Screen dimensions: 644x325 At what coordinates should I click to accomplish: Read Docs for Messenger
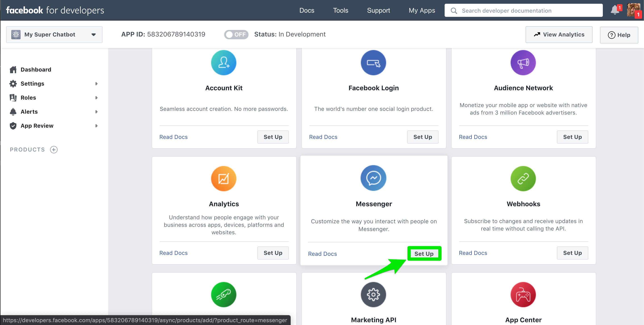(322, 253)
